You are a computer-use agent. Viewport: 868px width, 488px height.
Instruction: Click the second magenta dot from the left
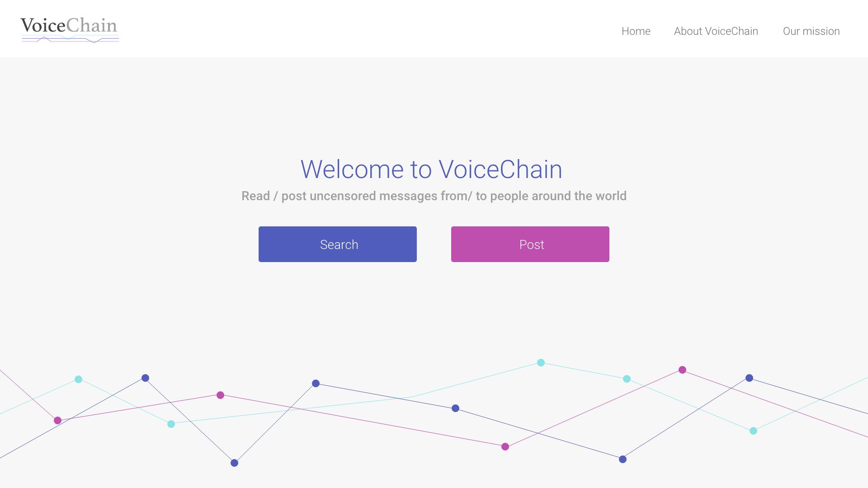[x=220, y=395]
